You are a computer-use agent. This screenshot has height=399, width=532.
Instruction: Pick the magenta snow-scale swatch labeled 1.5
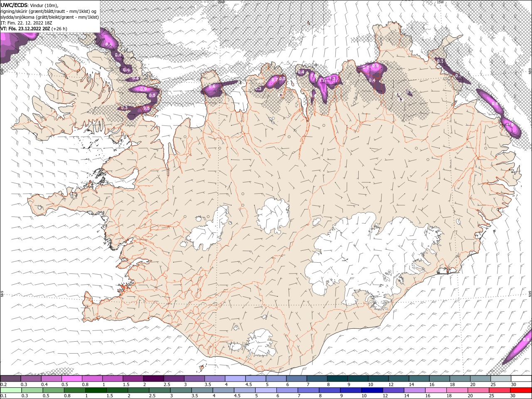133,379
